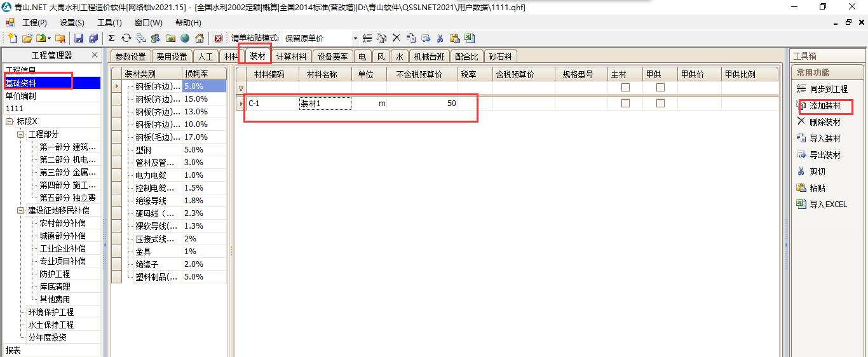Click the filter funnel icon in grid
The height and width of the screenshot is (357, 868).
pyautogui.click(x=241, y=88)
